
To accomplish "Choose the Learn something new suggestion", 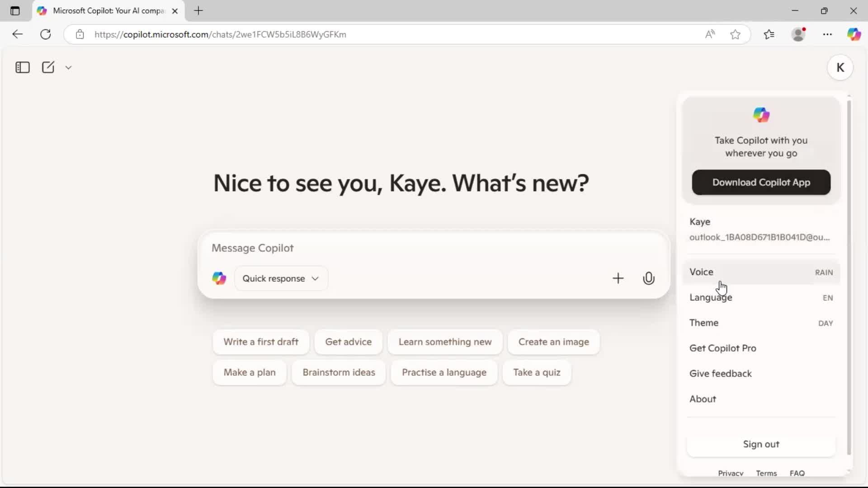I will [x=445, y=342].
